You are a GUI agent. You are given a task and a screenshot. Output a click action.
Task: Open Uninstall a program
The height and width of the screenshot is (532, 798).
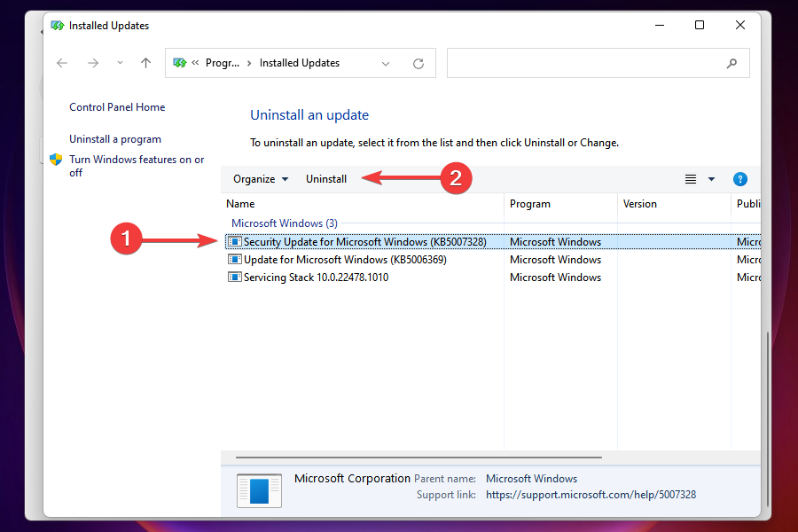115,138
